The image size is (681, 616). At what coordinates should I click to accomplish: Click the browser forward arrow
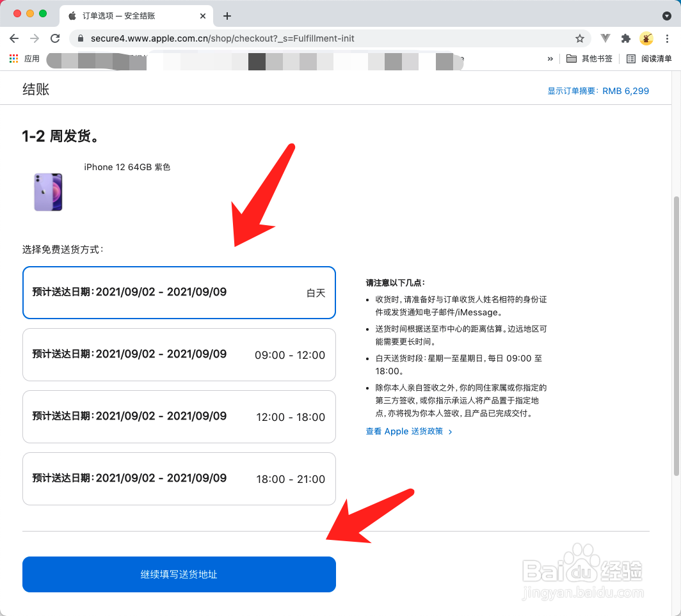(x=35, y=38)
